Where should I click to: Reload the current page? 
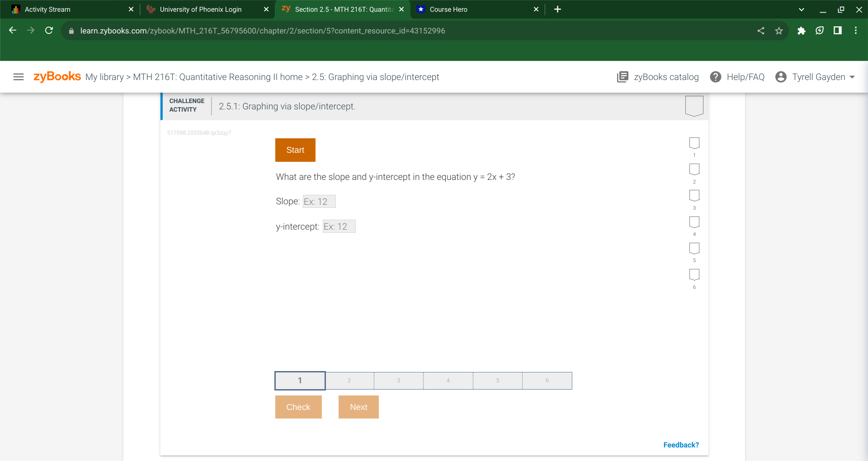coord(49,30)
